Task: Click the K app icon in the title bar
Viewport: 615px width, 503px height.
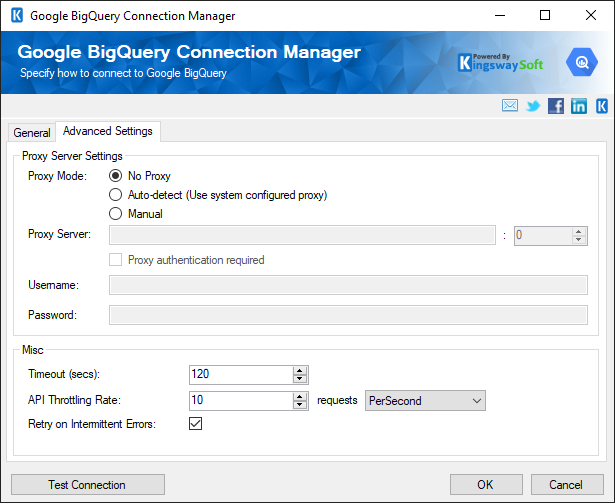Action: tap(17, 16)
